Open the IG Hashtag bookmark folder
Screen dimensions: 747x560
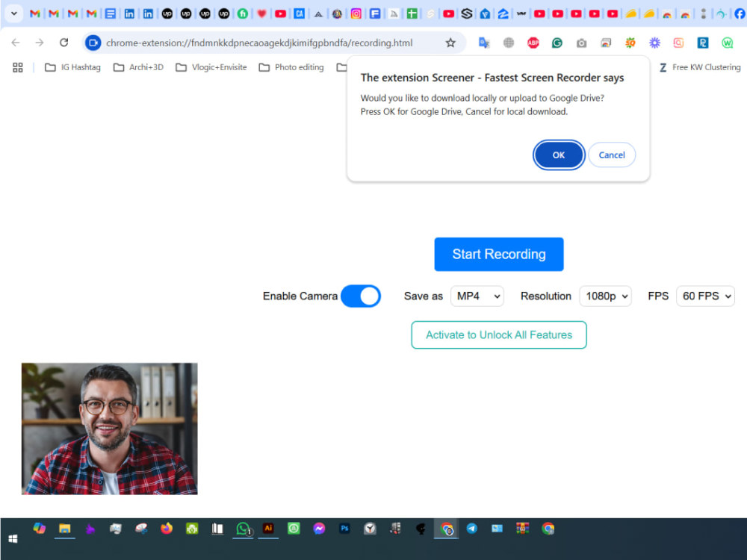click(72, 67)
